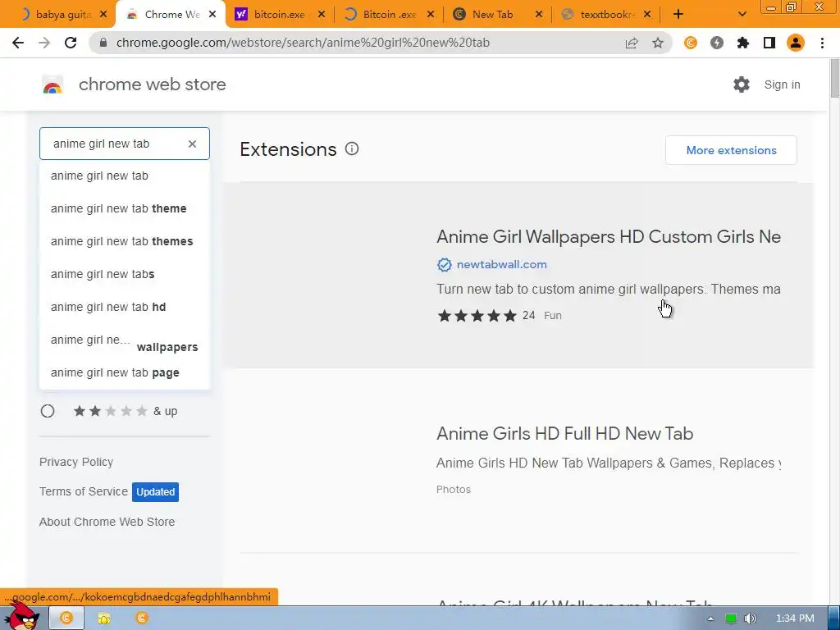Go back using the browser back arrow

[x=18, y=43]
